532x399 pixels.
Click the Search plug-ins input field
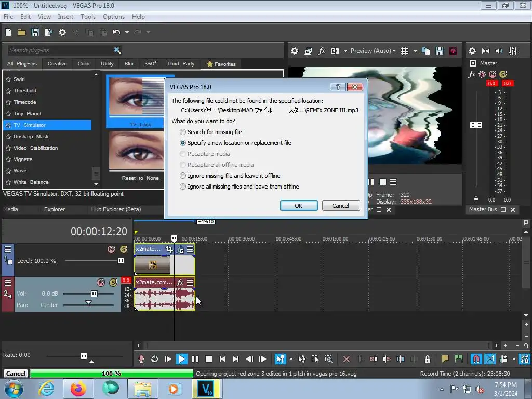coord(60,50)
